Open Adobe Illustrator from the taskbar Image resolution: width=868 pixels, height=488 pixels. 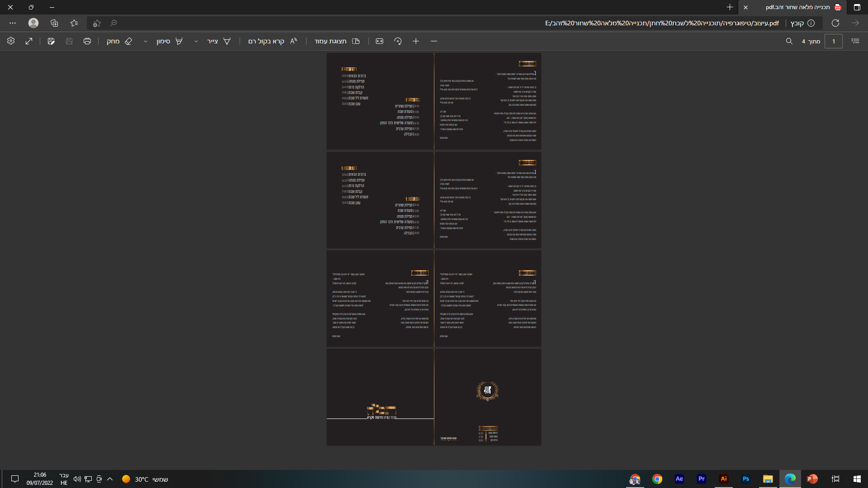(724, 479)
